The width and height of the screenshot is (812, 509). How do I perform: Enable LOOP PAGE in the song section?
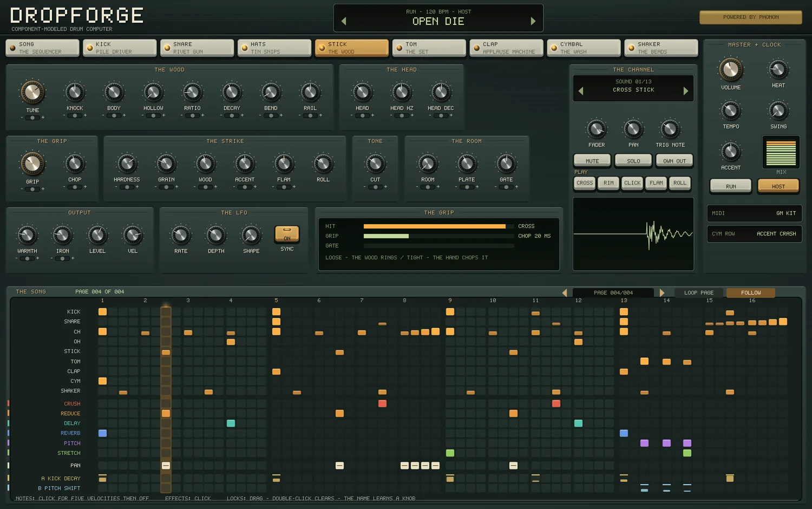699,293
